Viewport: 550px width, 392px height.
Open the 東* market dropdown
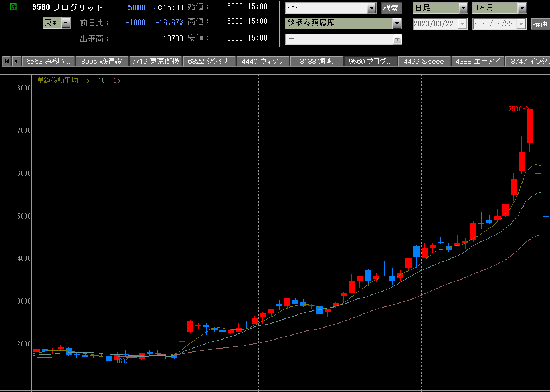[66, 23]
